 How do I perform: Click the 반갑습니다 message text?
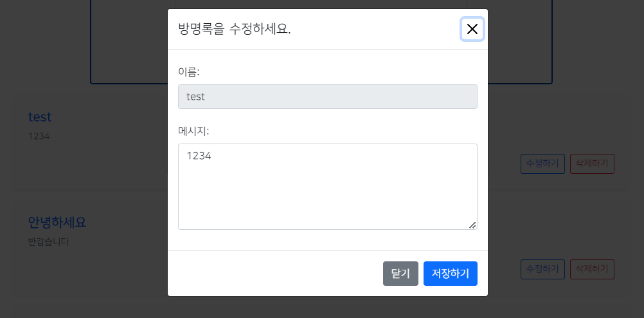pos(48,242)
